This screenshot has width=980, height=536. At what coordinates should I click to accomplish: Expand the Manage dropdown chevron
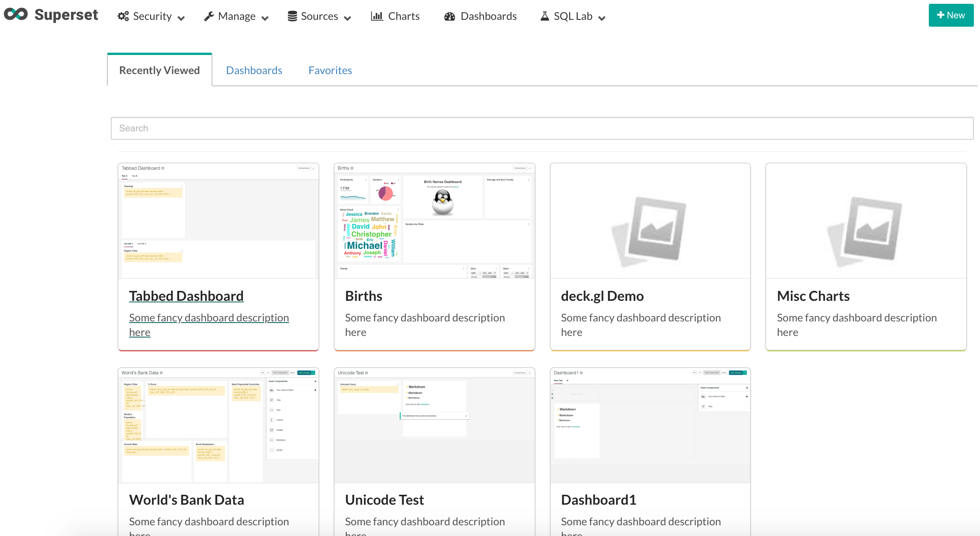click(265, 18)
